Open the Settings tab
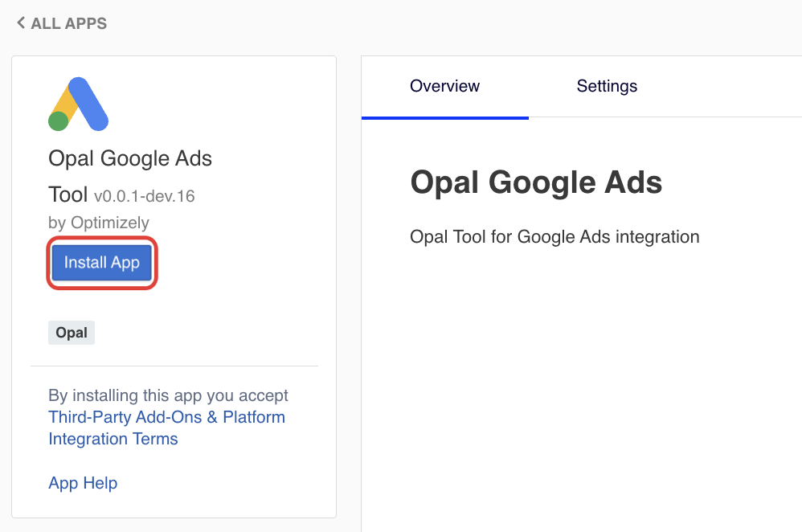The width and height of the screenshot is (802, 532). [x=607, y=86]
